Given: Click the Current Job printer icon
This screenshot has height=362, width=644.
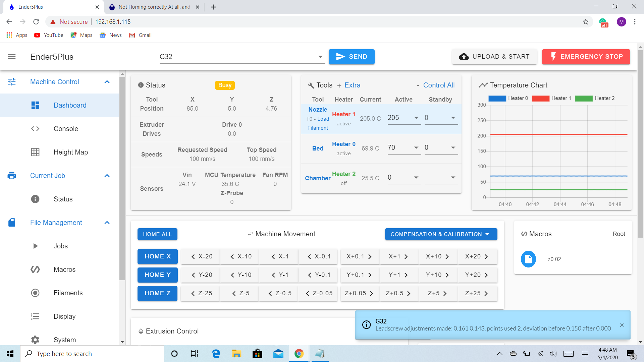Looking at the screenshot, I should (x=12, y=176).
